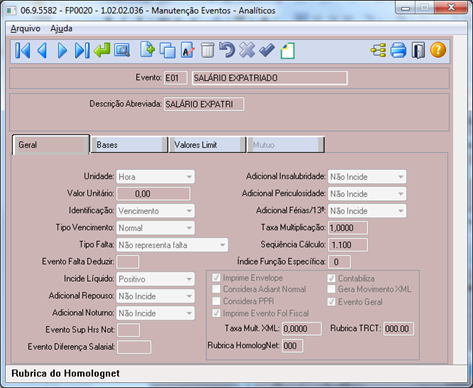The image size is (473, 388).
Task: Cancel with the X toolbar icon
Action: (x=247, y=50)
